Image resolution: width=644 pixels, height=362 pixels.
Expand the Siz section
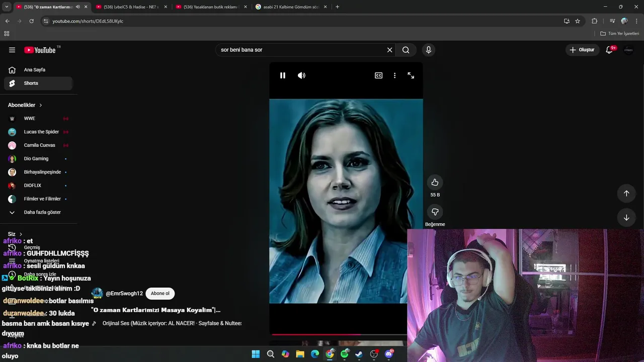click(x=15, y=234)
